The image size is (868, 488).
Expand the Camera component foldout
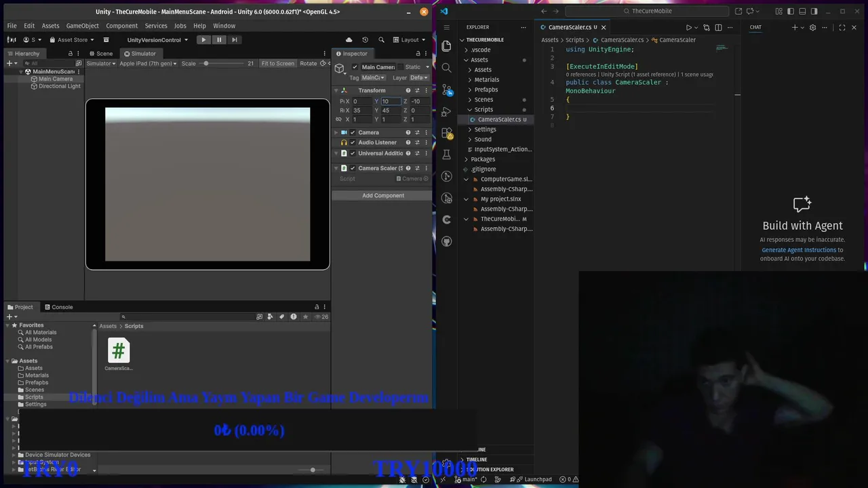point(336,132)
